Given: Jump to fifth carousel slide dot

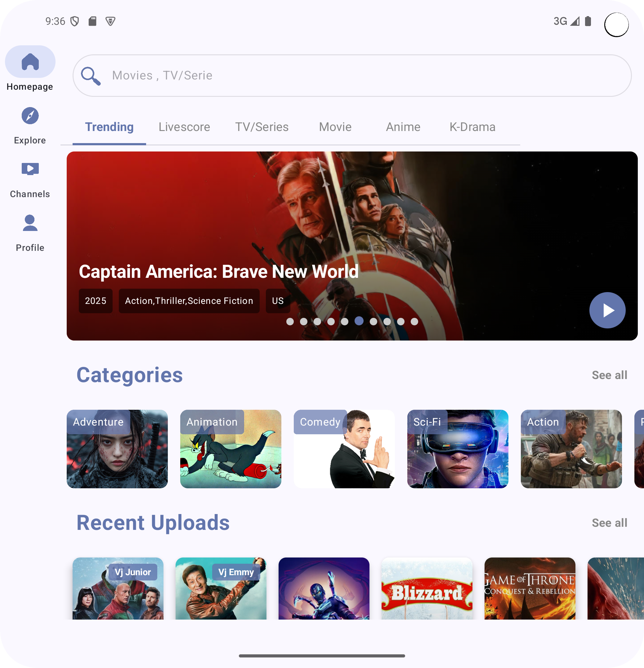Looking at the screenshot, I should tap(344, 321).
